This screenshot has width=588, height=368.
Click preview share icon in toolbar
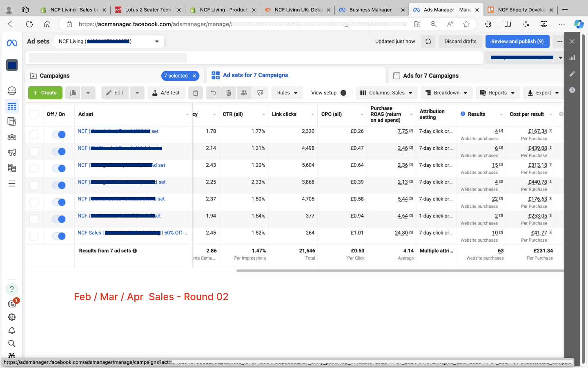pyautogui.click(x=260, y=93)
